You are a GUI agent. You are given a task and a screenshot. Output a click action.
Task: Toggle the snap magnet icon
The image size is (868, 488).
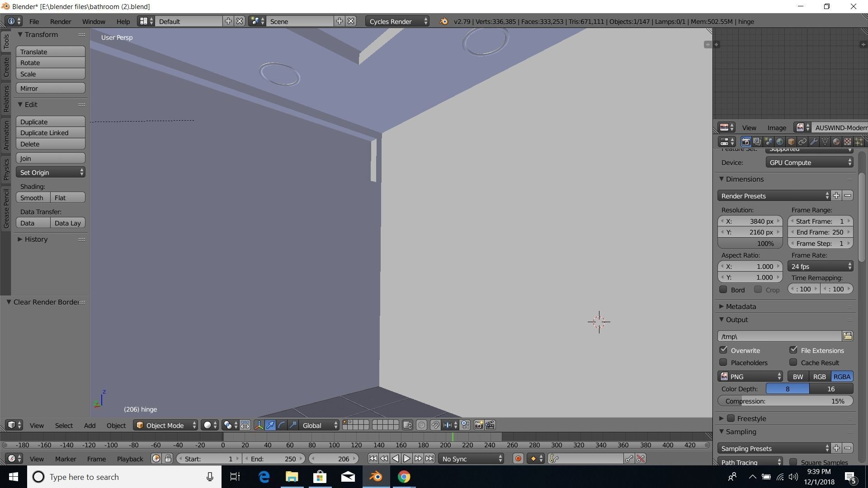coord(435,425)
